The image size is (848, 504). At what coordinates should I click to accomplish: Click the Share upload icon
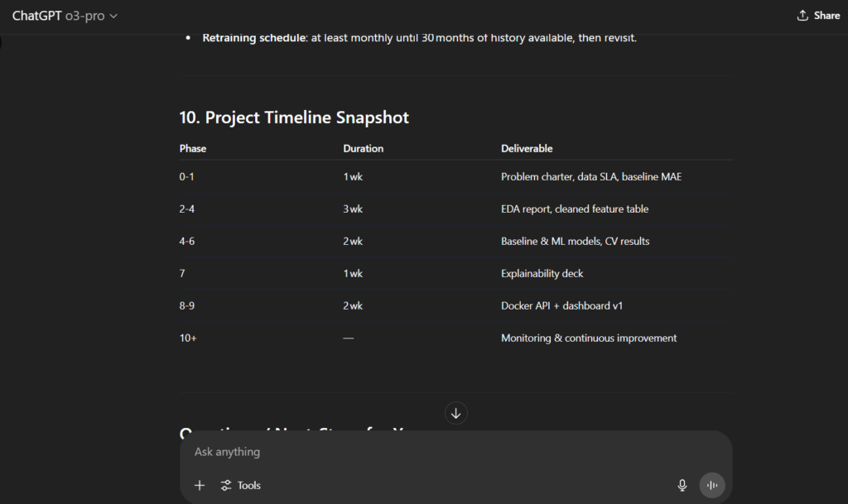[802, 16]
